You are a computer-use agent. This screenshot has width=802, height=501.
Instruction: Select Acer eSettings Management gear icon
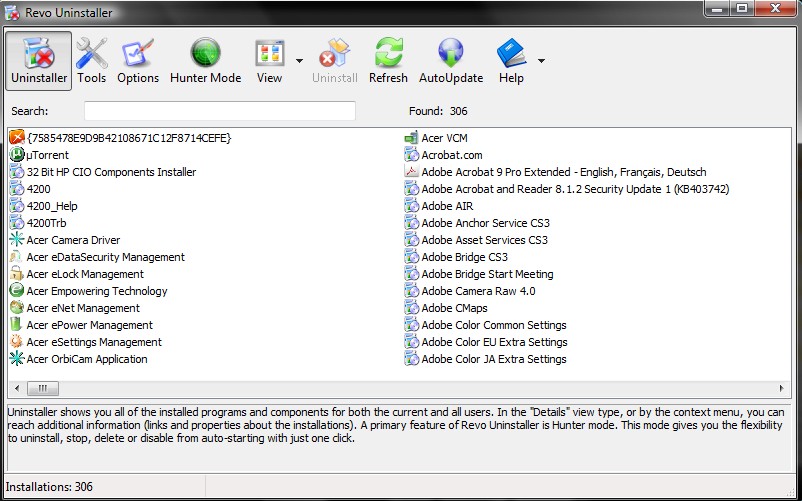click(17, 341)
